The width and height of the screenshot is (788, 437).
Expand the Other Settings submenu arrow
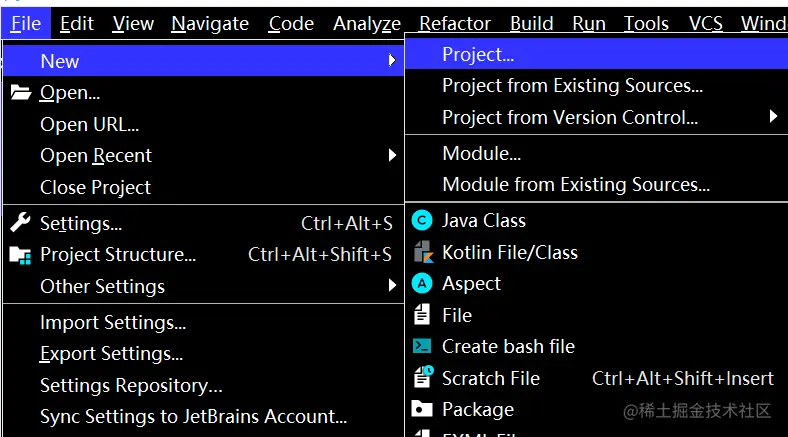(392, 286)
